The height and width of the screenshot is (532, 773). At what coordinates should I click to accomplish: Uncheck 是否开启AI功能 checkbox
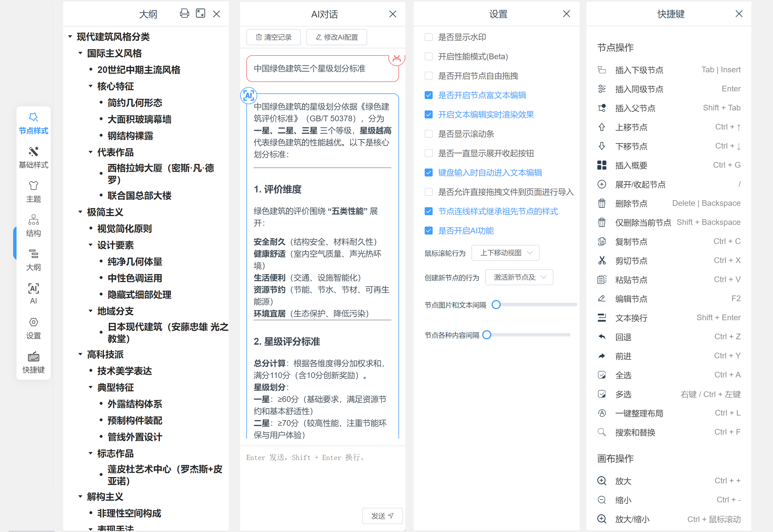[429, 231]
